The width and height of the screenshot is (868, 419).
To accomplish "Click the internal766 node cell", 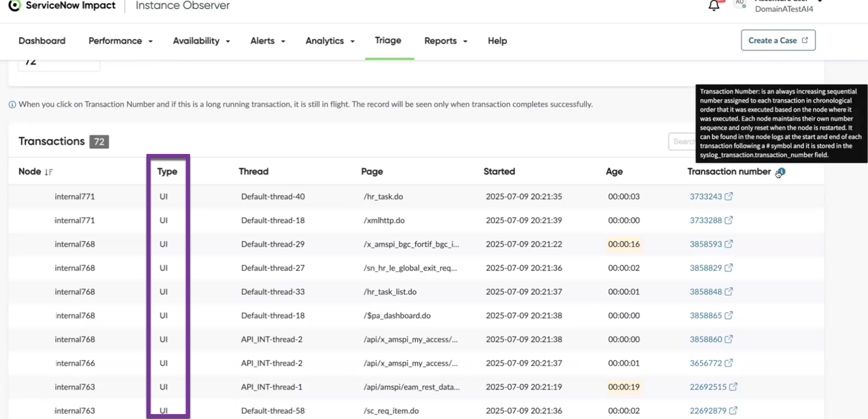I will coord(75,363).
